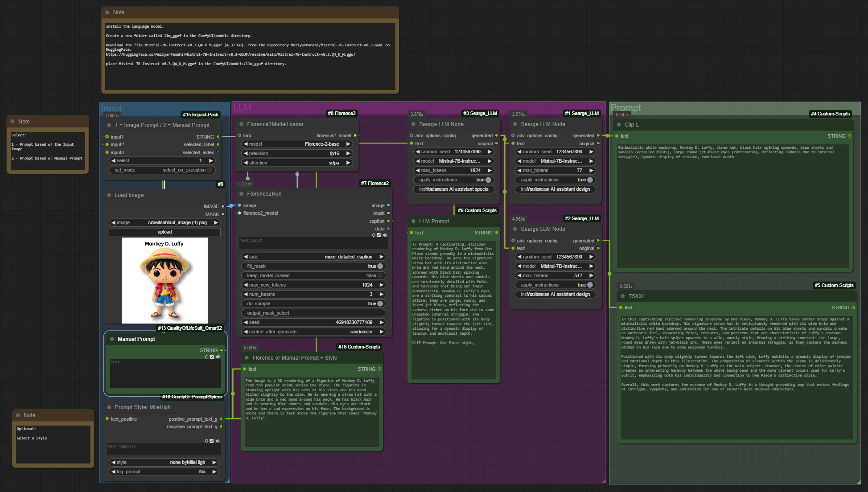Click the grid icon beside STRING on Clip-L
This screenshot has width=868, height=492.
point(849,136)
